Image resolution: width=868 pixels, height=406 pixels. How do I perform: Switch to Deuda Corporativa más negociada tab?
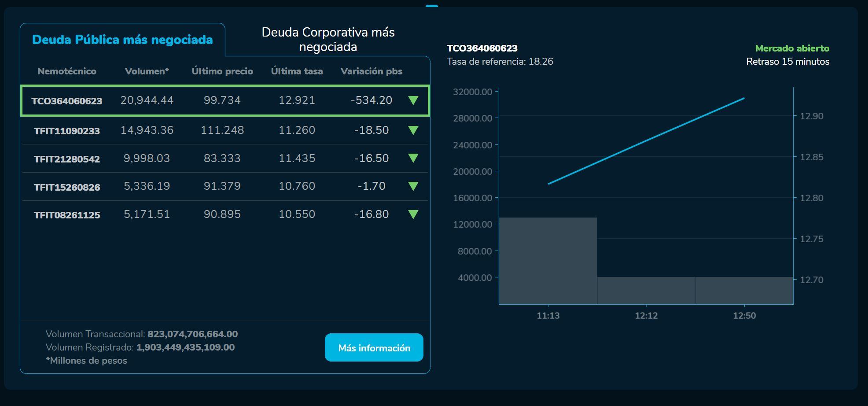click(x=328, y=40)
